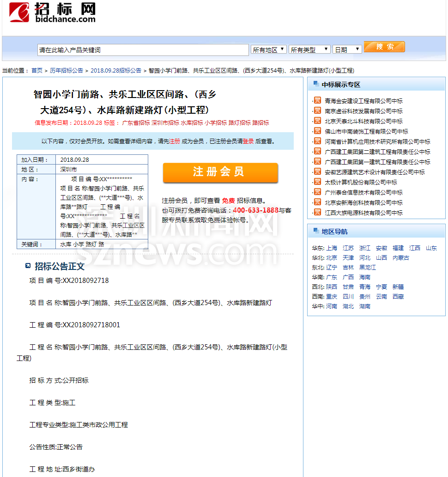
Task: Click the 招标公告正文 section icon
Action: pos(28,266)
